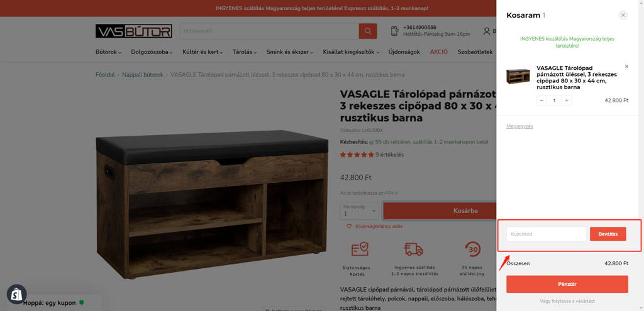Click the phone contact icon
The width and height of the screenshot is (644, 311).
pos(394,31)
